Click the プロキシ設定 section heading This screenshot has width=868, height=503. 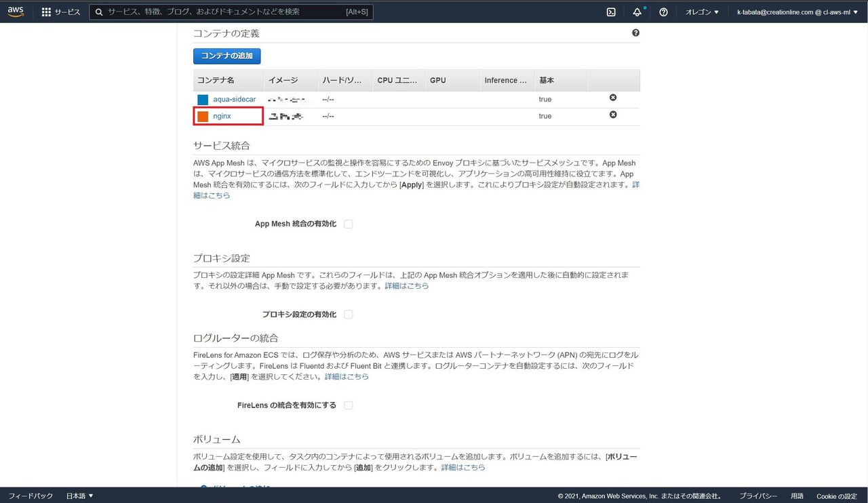[x=222, y=258]
